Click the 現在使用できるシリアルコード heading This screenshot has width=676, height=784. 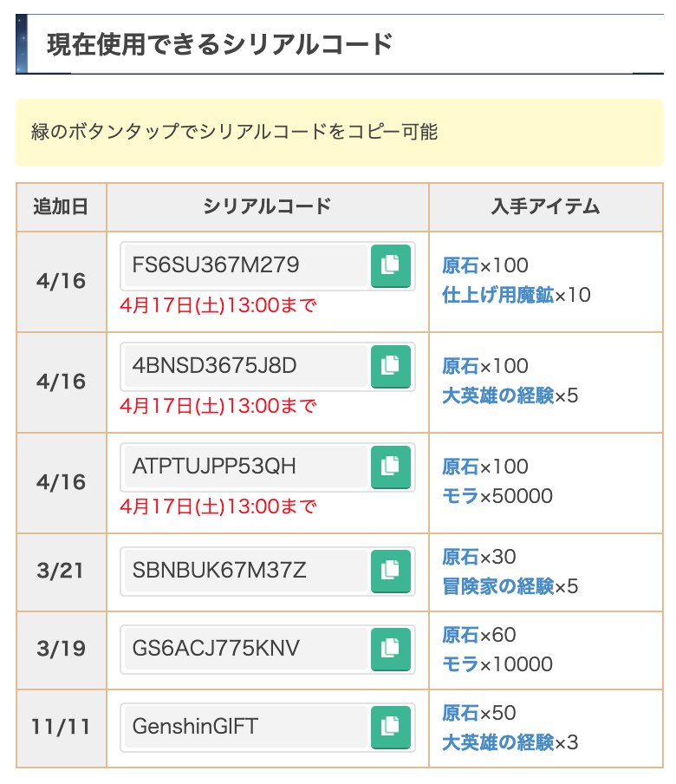click(220, 44)
